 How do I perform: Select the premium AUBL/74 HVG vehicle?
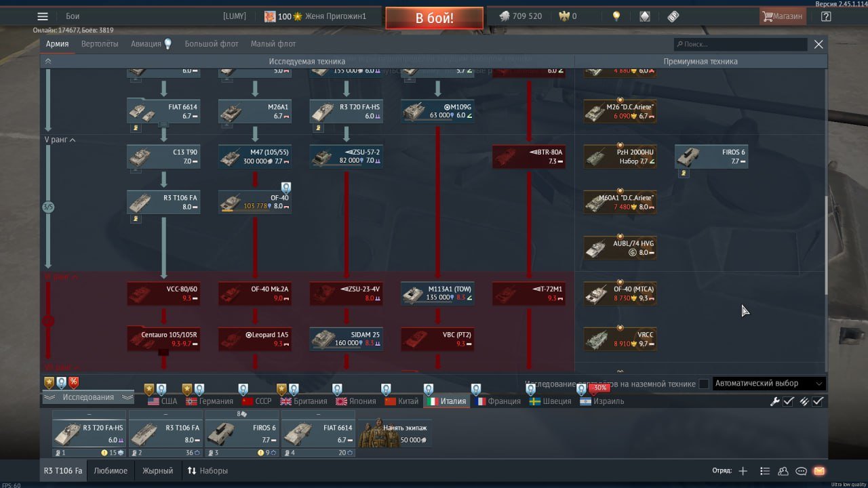(620, 248)
